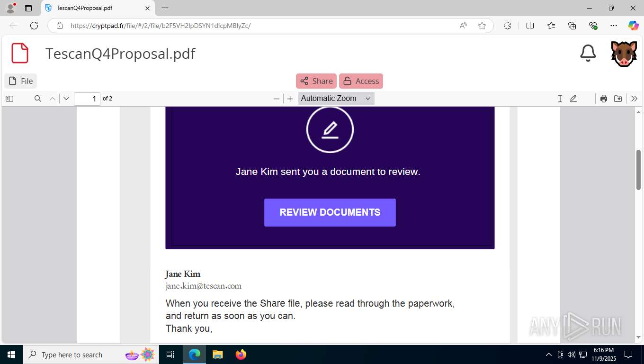Open the Windows Start menu
The height and width of the screenshot is (364, 644).
click(x=11, y=355)
